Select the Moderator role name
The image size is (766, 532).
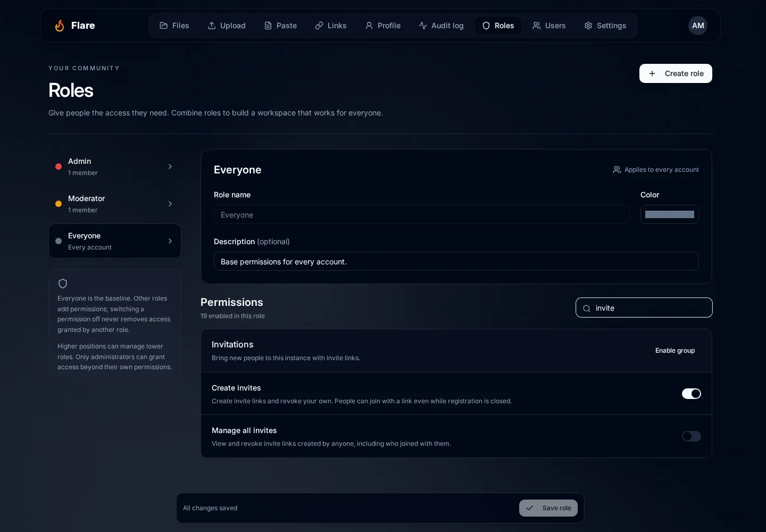(87, 198)
